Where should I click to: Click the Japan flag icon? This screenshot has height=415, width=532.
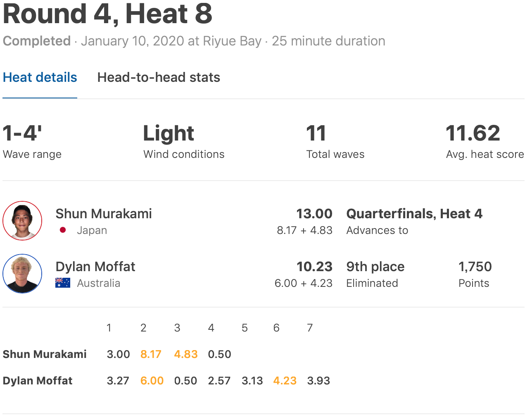coord(63,230)
